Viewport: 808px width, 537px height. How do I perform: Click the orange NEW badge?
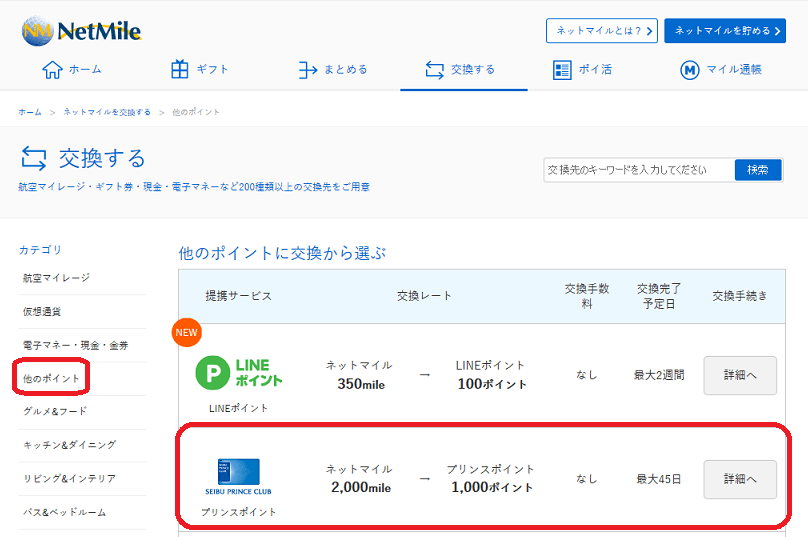click(x=187, y=332)
